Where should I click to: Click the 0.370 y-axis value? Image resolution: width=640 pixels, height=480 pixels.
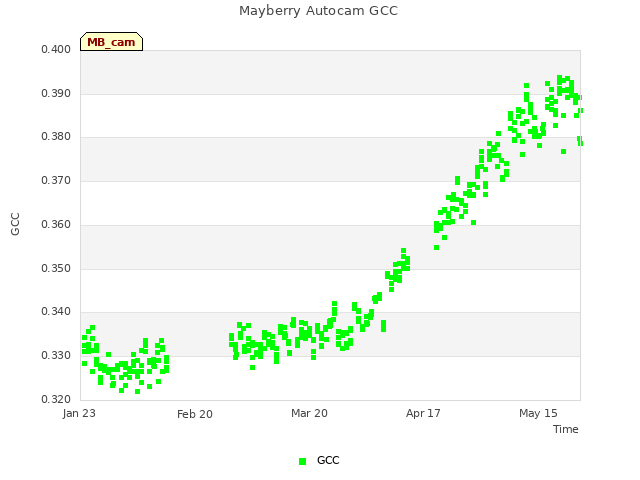pos(56,180)
